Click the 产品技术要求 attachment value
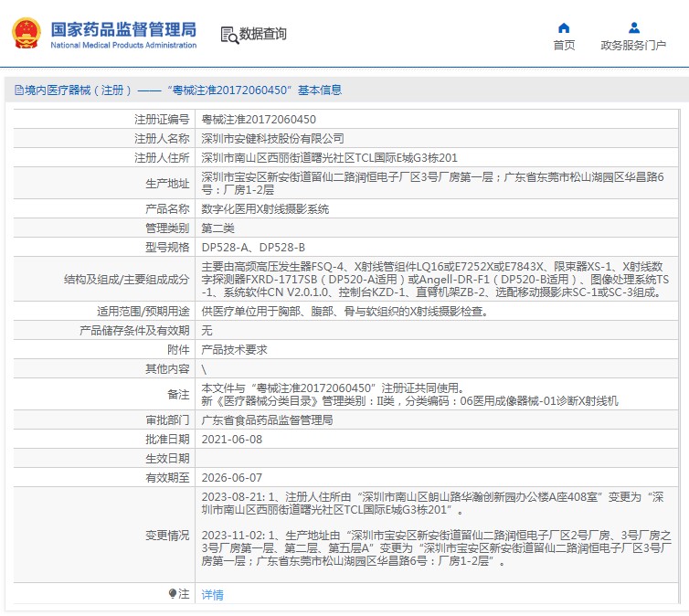The image size is (689, 616). pos(232,349)
